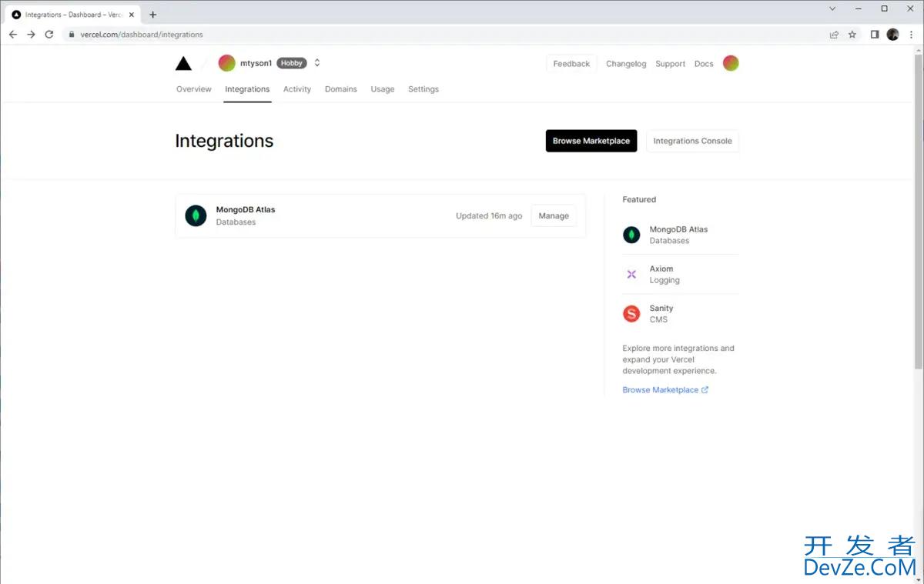The image size is (924, 584).
Task: Click the Axiom logo icon
Action: pos(631,274)
